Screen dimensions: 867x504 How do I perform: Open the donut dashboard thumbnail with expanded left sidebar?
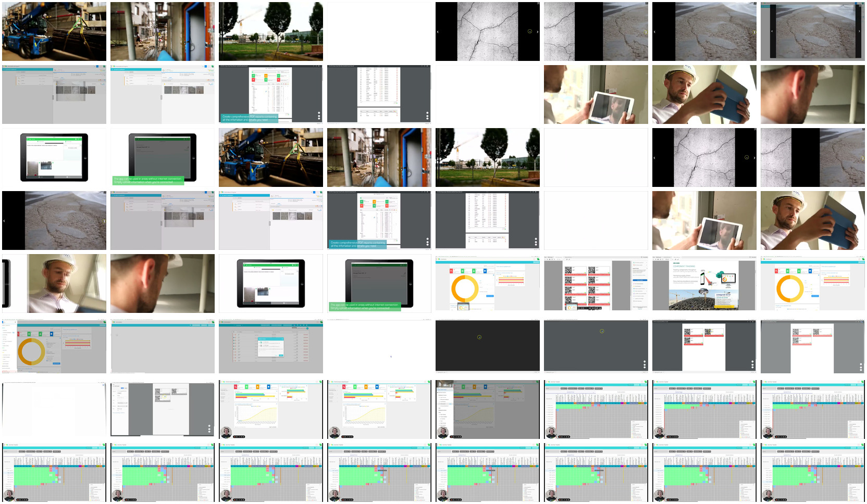54,346
